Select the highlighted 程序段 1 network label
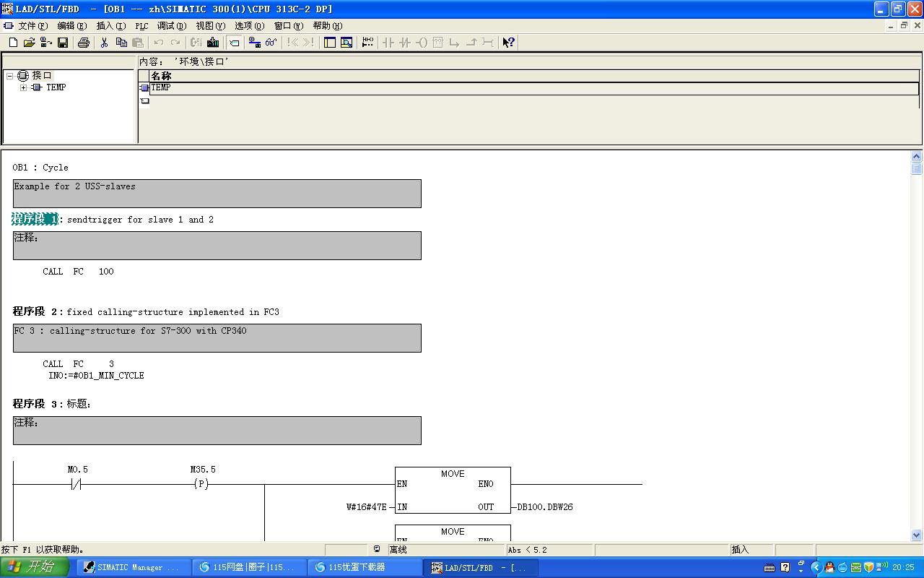Screen dimensions: 924x578 coord(35,219)
